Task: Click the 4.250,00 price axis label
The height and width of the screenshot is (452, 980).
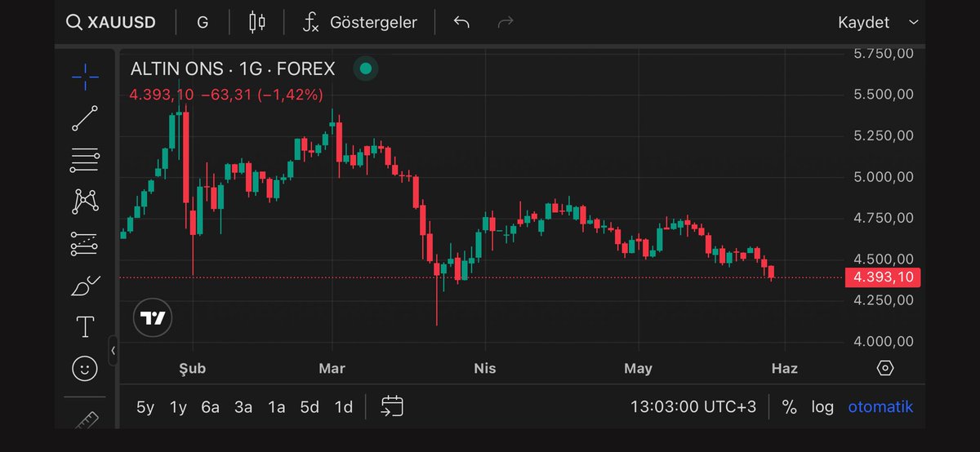Action: 884,300
